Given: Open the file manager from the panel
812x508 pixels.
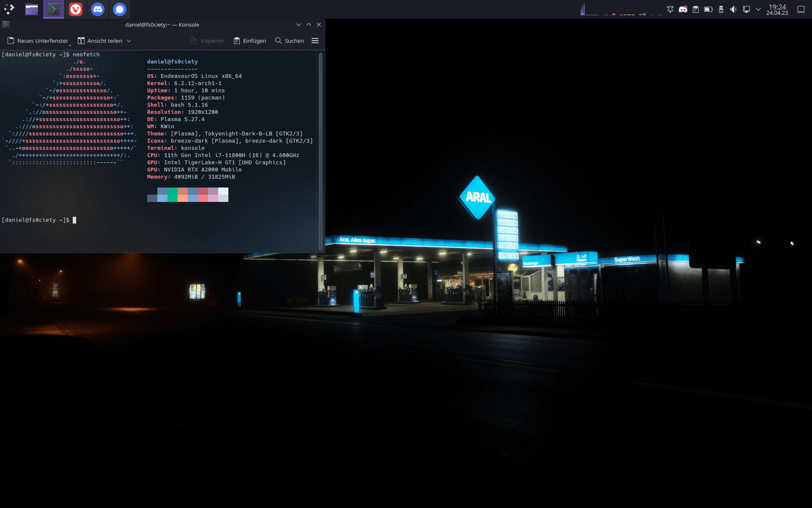Looking at the screenshot, I should pos(32,9).
